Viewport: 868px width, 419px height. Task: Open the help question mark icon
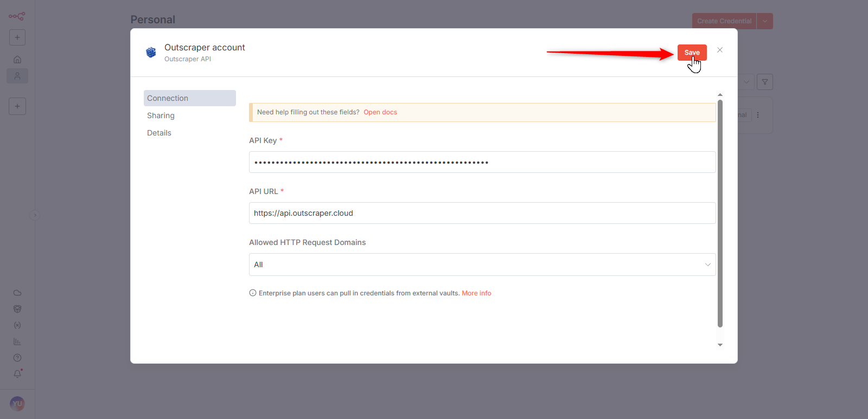(17, 358)
